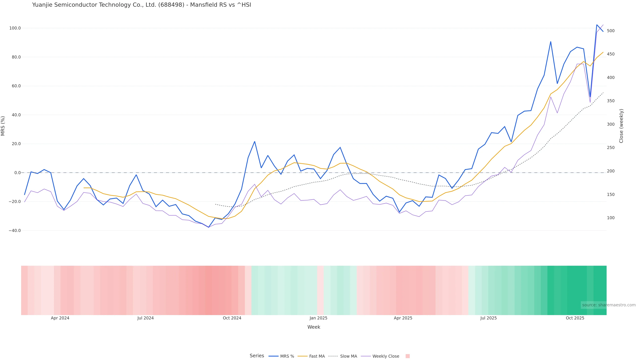Click the 'Jul 2025' x-axis label
This screenshot has width=644, height=362.
coord(489,318)
